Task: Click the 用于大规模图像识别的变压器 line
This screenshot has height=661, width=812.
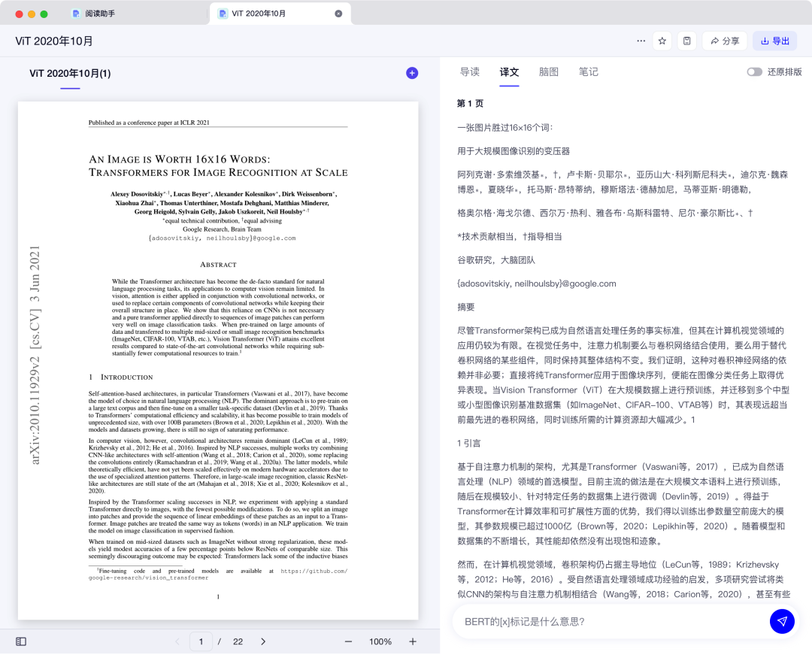Action: click(514, 151)
